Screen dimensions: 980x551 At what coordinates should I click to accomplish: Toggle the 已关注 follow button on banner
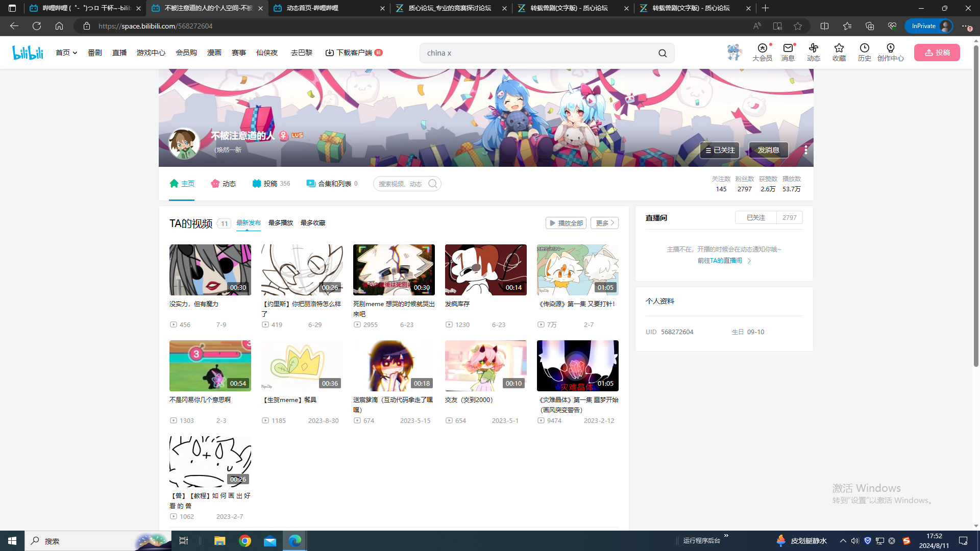720,150
